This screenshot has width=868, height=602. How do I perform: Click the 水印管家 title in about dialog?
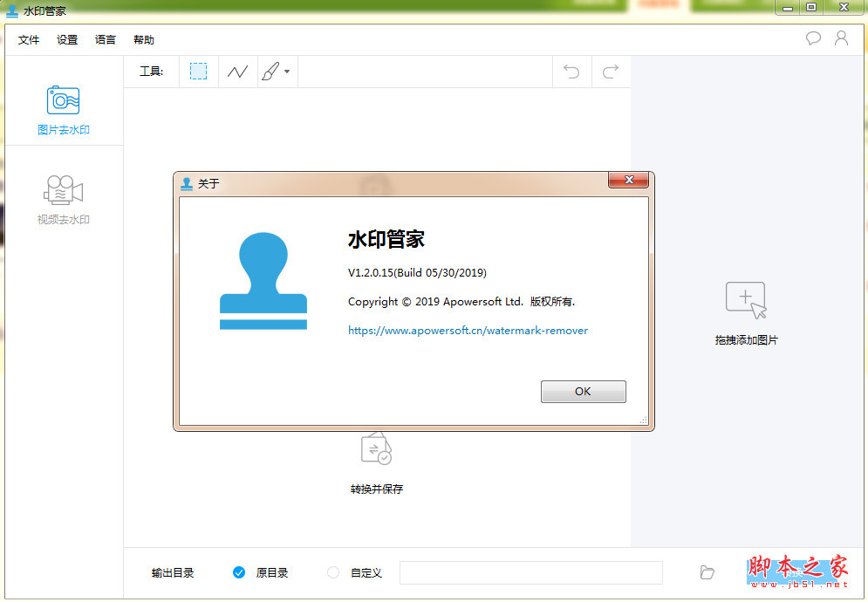click(x=386, y=239)
